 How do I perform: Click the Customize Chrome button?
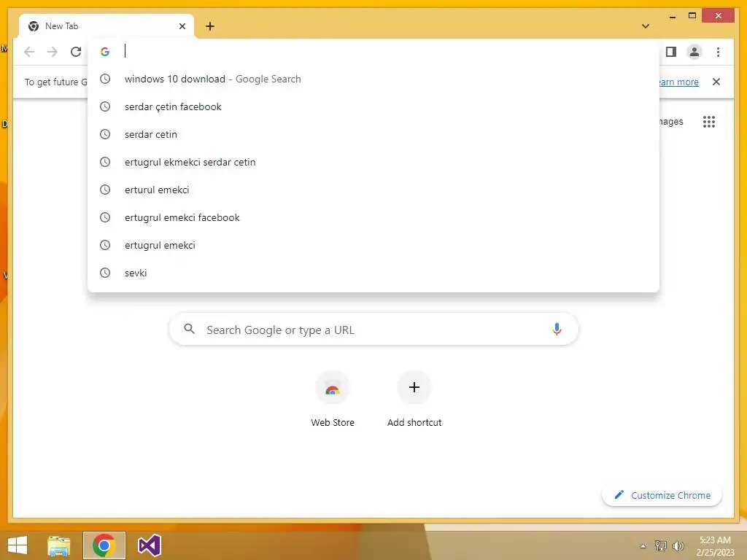coord(662,495)
